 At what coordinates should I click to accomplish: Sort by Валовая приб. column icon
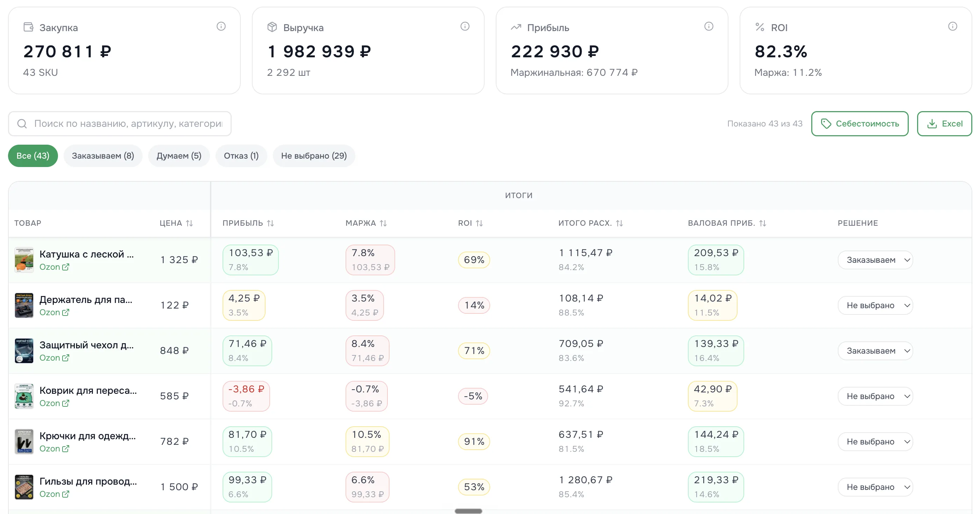(x=763, y=223)
